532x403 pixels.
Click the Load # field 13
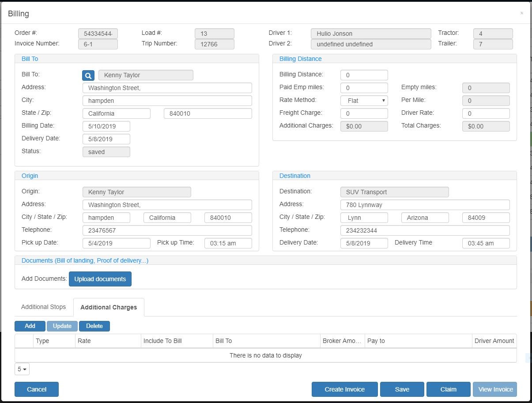tap(215, 34)
